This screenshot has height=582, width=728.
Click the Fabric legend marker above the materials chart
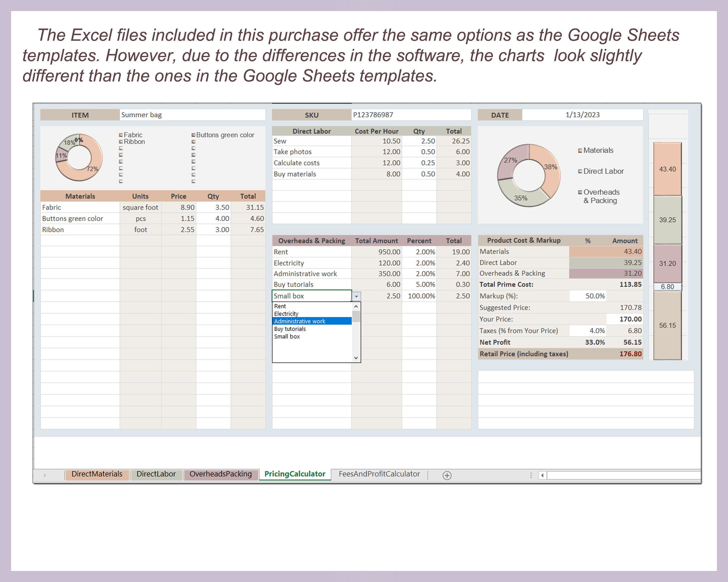[x=120, y=135]
